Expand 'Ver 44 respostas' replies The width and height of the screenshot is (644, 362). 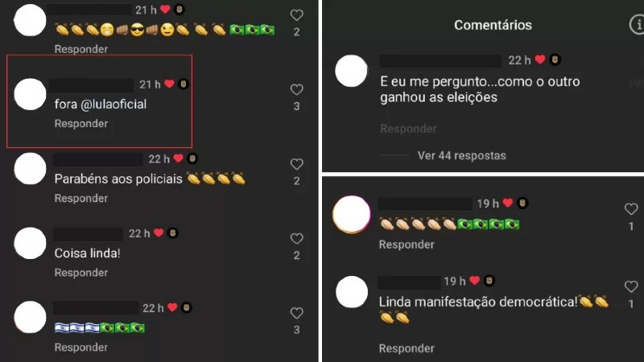pos(461,155)
